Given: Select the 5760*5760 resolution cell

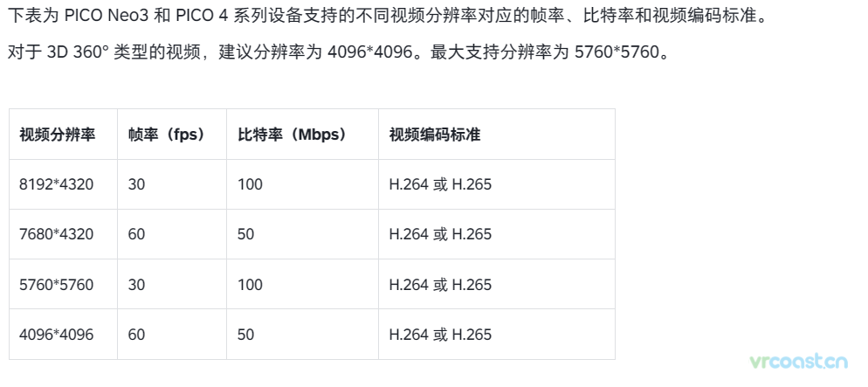Looking at the screenshot, I should 63,284.
